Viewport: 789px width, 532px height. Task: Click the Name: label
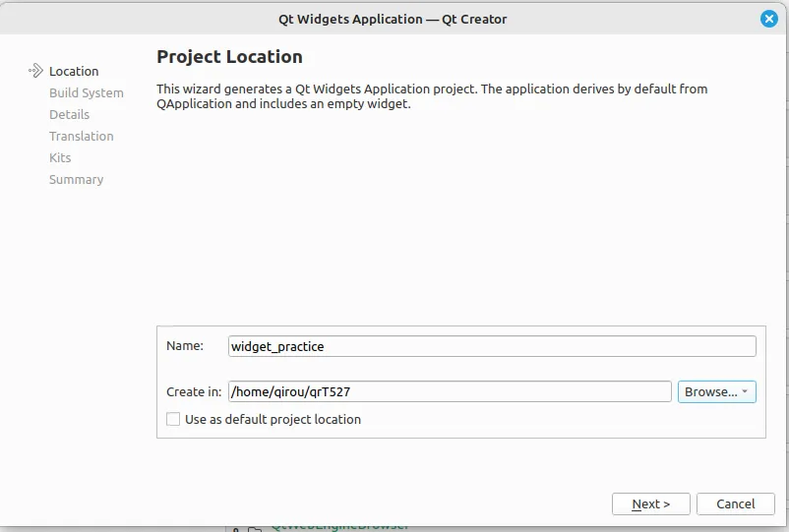click(185, 346)
